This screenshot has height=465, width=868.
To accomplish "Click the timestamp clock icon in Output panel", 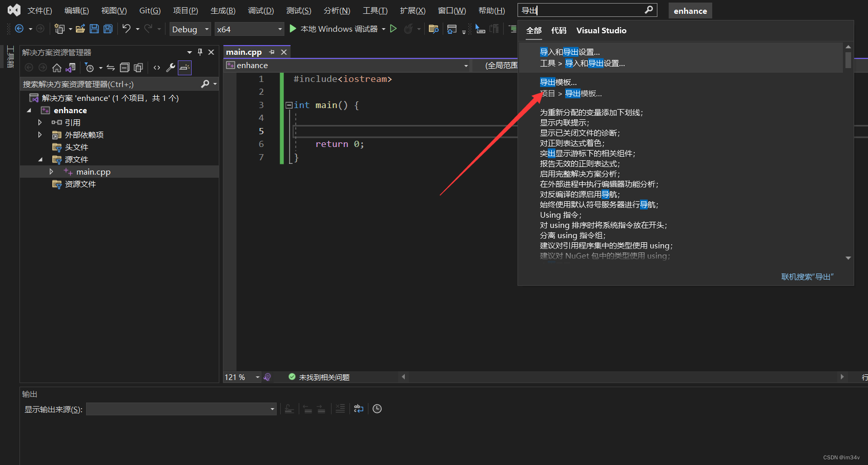I will pos(377,409).
